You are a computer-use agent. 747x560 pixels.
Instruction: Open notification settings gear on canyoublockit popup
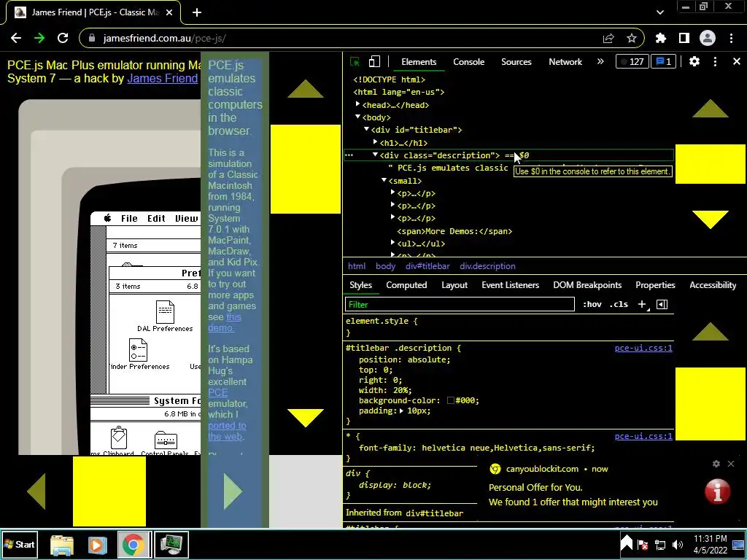click(x=716, y=463)
